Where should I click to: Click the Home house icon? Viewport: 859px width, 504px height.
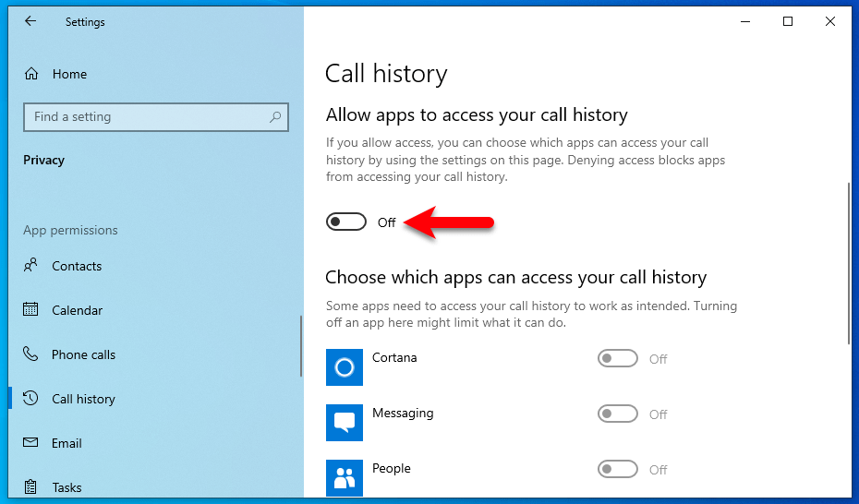coord(31,74)
